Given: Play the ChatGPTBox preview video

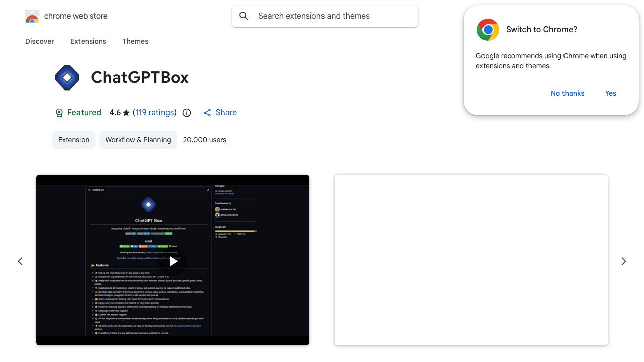Looking at the screenshot, I should click(173, 261).
